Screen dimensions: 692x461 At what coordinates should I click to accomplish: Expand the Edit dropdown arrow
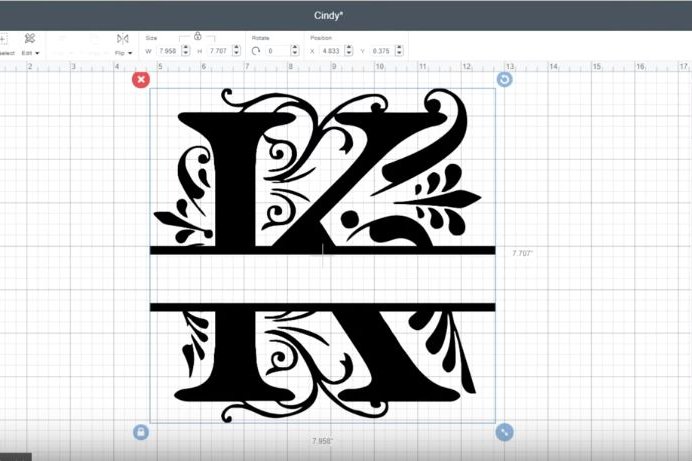pyautogui.click(x=37, y=53)
